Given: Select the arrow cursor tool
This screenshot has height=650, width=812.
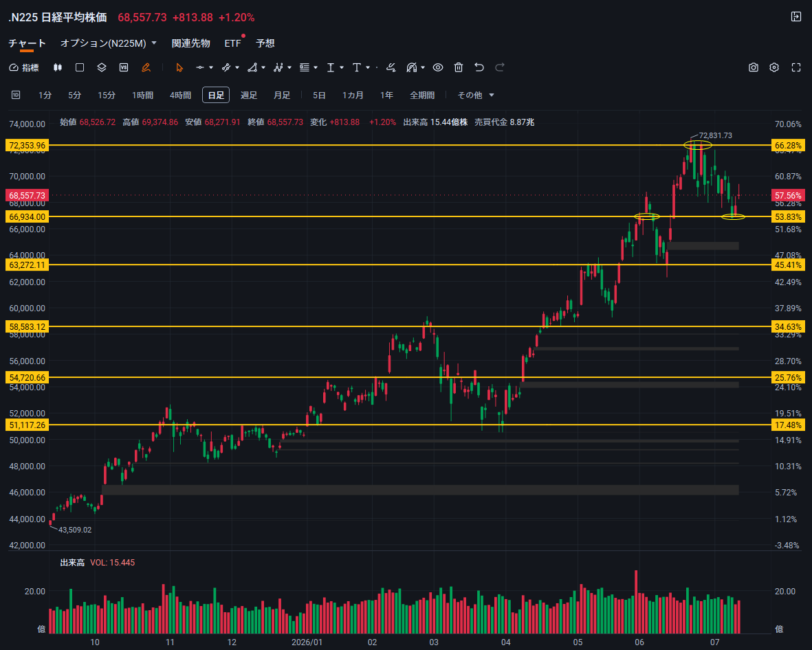Looking at the screenshot, I should click(x=179, y=67).
